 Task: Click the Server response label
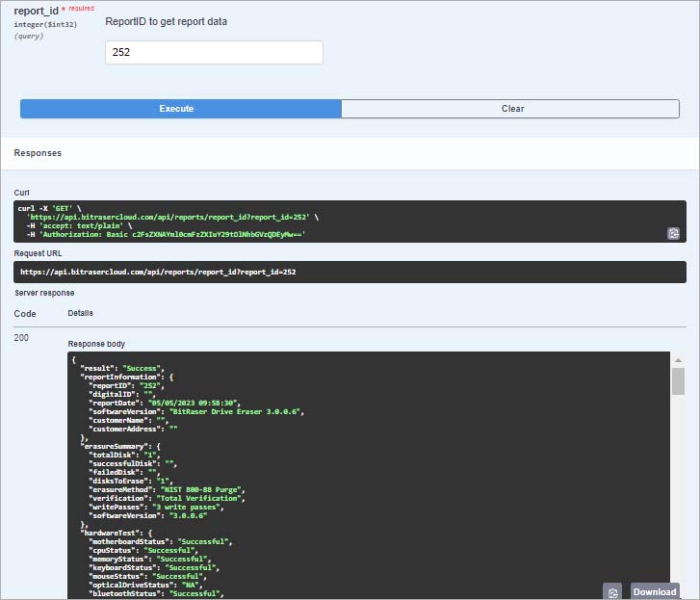pos(44,293)
